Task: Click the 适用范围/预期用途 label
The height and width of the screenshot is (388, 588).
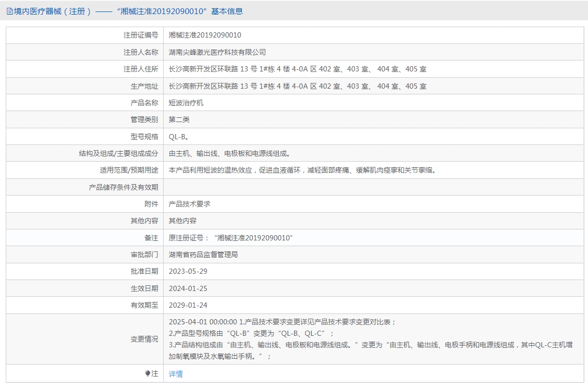Action: pyautogui.click(x=129, y=171)
